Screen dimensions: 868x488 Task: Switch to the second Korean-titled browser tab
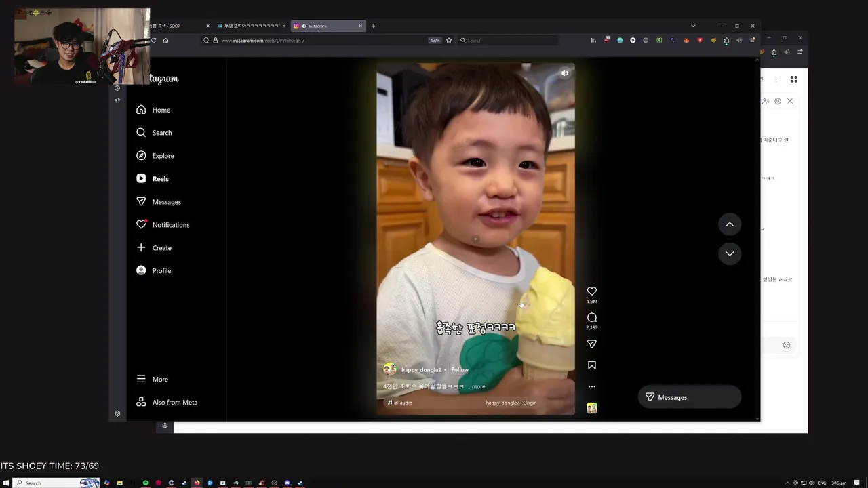[252, 26]
